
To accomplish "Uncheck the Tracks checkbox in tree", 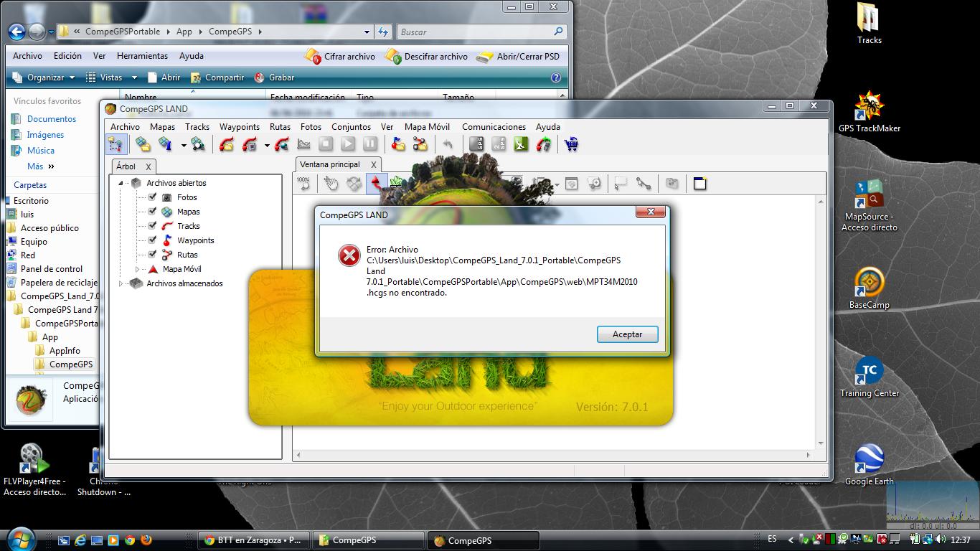I will pos(152,225).
